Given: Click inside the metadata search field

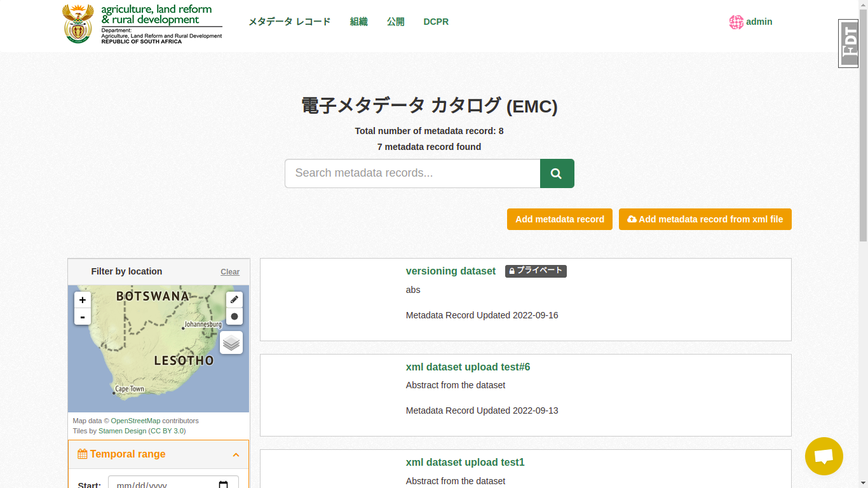Looking at the screenshot, I should click(x=412, y=173).
